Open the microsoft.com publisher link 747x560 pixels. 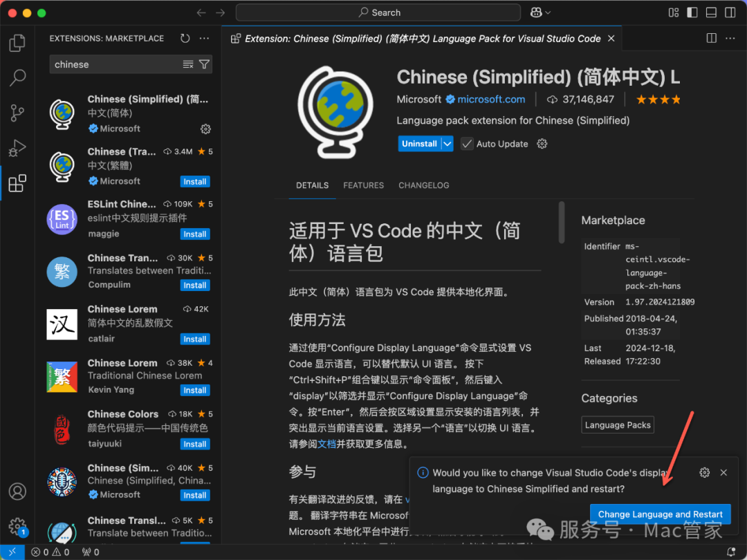(x=491, y=99)
